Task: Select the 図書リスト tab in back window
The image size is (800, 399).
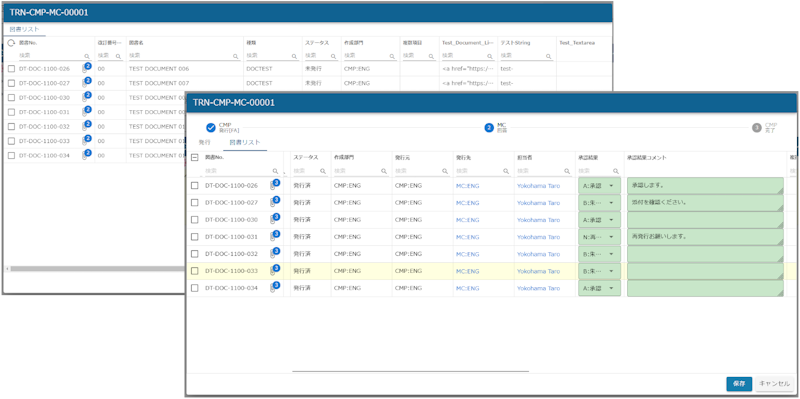Action: pos(24,29)
